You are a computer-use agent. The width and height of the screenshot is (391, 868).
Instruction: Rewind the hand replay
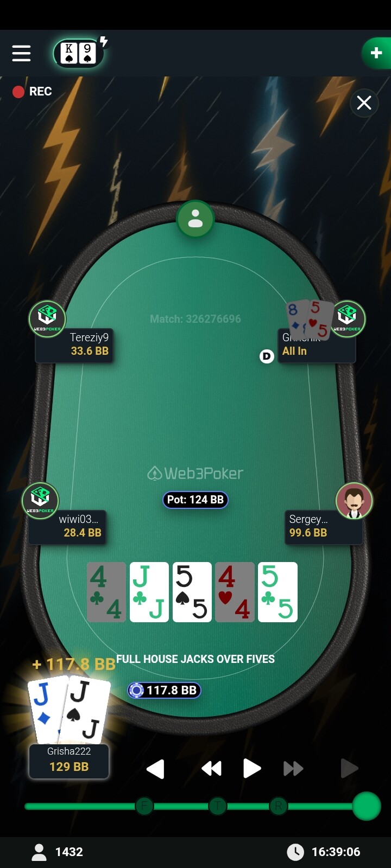[x=211, y=769]
